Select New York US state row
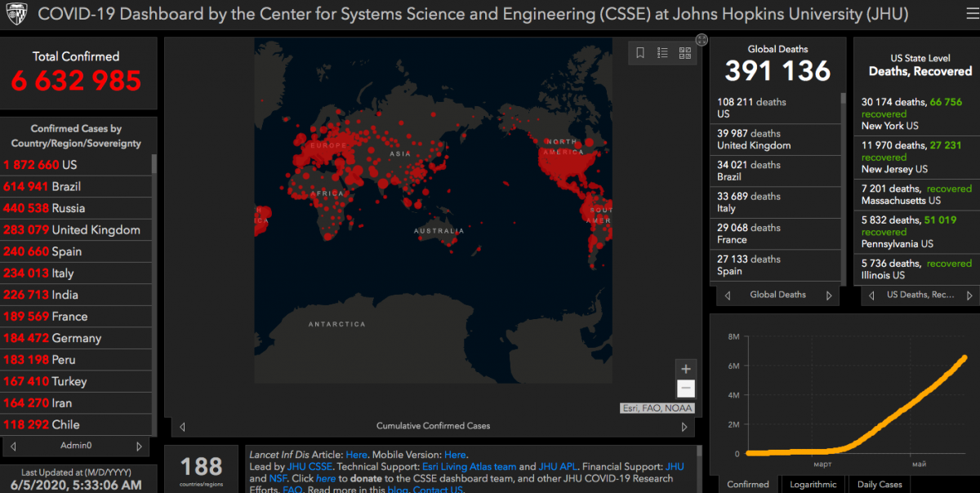 (x=917, y=113)
